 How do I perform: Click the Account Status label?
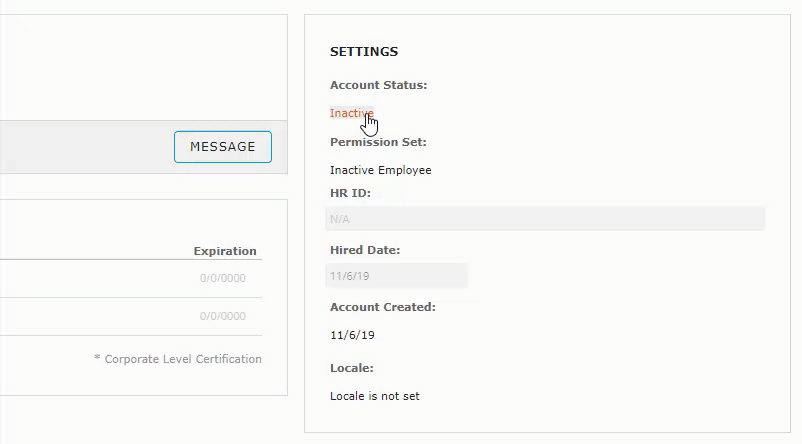[x=378, y=85]
